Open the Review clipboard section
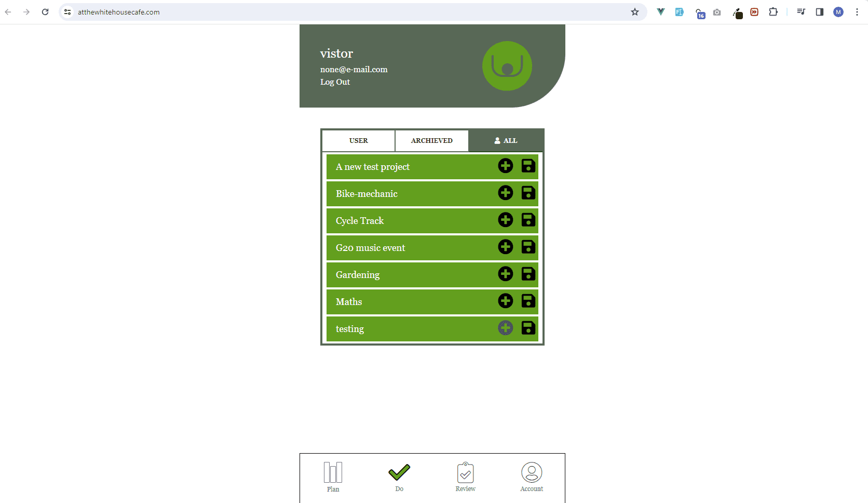 pyautogui.click(x=465, y=476)
